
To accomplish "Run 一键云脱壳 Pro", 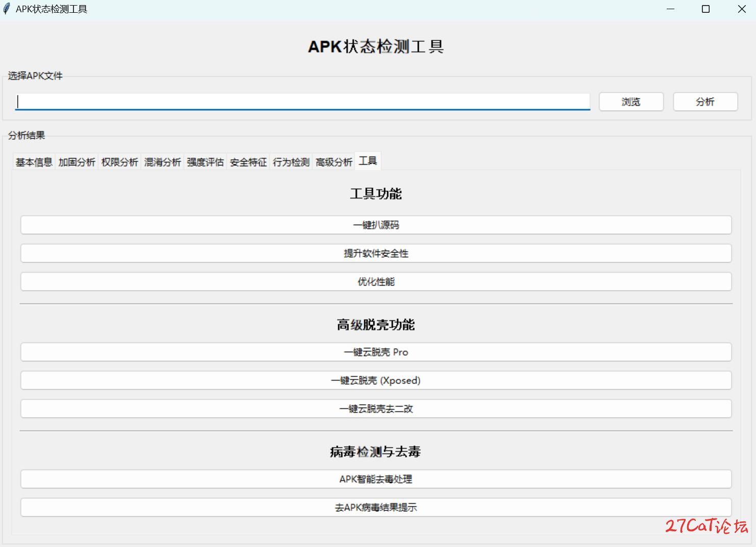I will tap(376, 352).
